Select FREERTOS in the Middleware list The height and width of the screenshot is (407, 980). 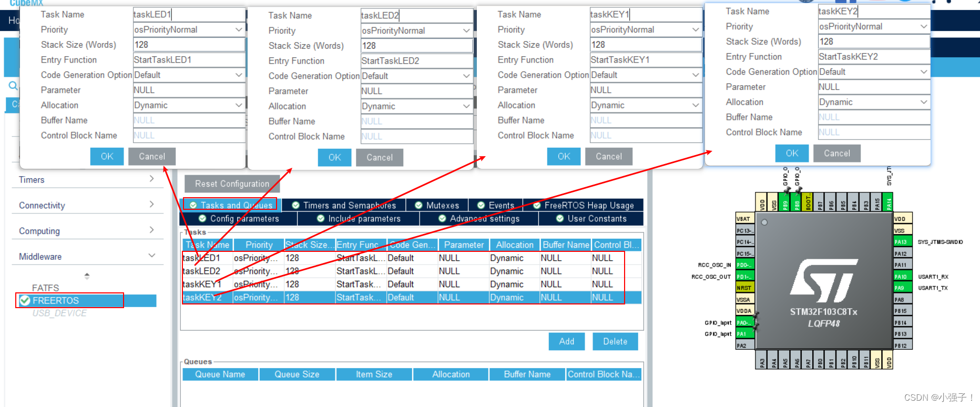pos(87,300)
